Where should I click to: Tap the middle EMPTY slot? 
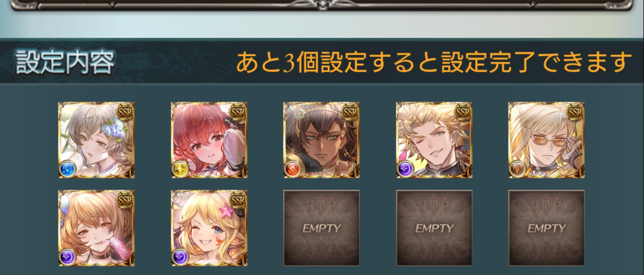point(434,228)
